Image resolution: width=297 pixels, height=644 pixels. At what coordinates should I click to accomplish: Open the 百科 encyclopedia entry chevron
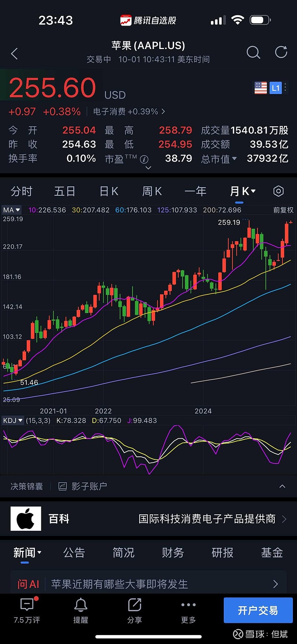[x=284, y=519]
